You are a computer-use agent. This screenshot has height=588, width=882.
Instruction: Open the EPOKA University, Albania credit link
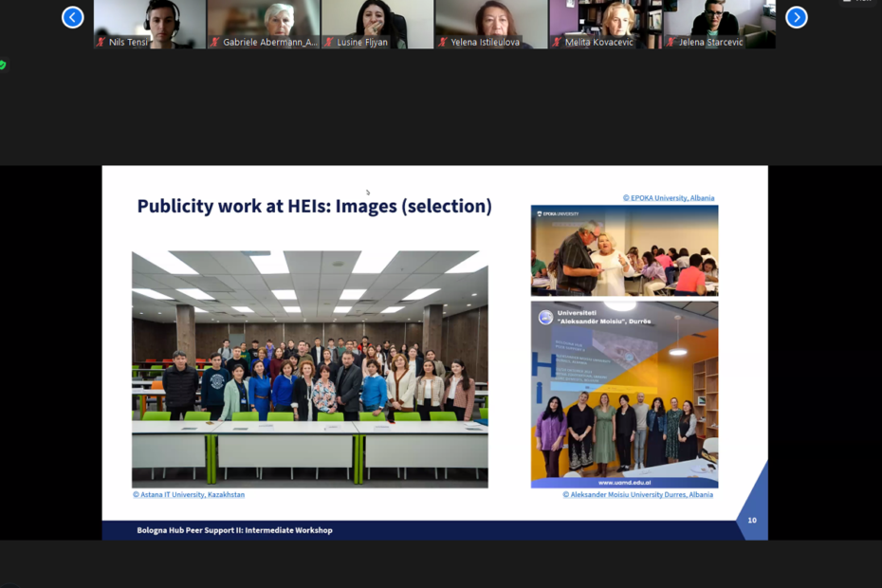669,198
